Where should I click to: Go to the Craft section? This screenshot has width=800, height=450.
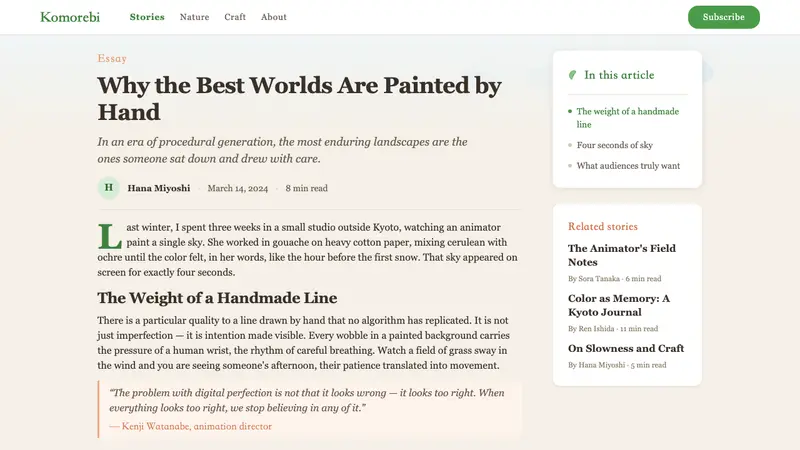tap(235, 17)
